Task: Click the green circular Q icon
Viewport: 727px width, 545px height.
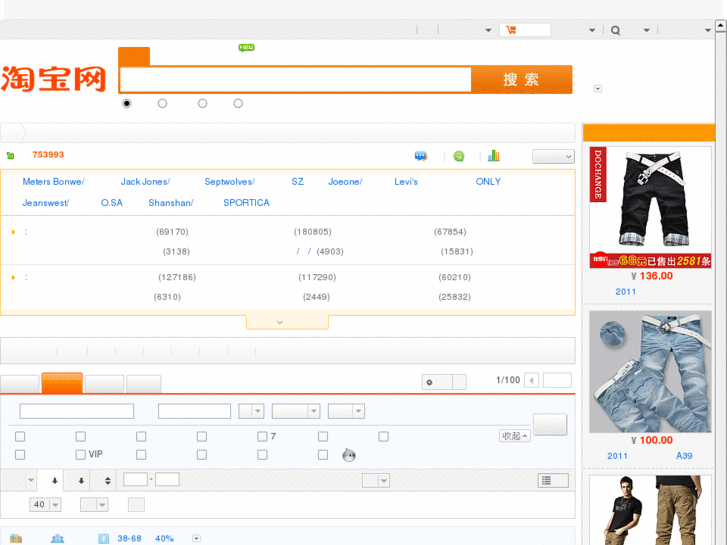Action: (x=459, y=156)
